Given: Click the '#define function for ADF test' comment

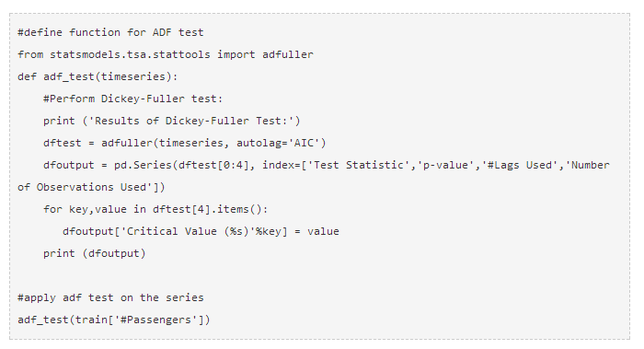Looking at the screenshot, I should [x=110, y=32].
